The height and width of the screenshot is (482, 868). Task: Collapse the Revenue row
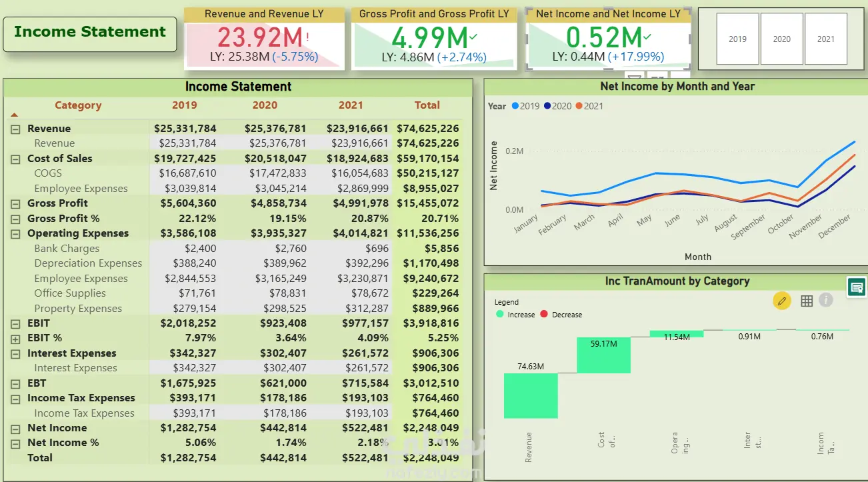coord(15,129)
